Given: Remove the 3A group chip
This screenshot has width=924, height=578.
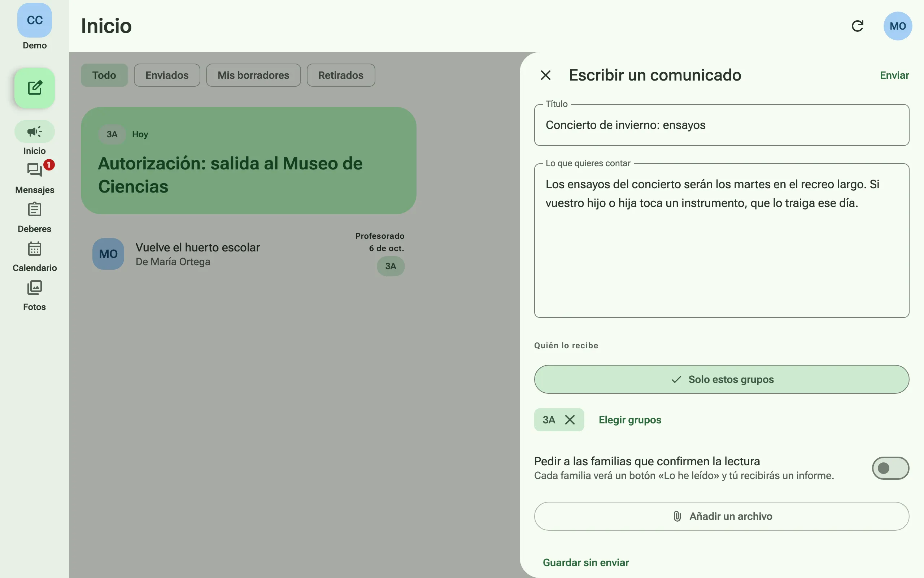Looking at the screenshot, I should (570, 420).
